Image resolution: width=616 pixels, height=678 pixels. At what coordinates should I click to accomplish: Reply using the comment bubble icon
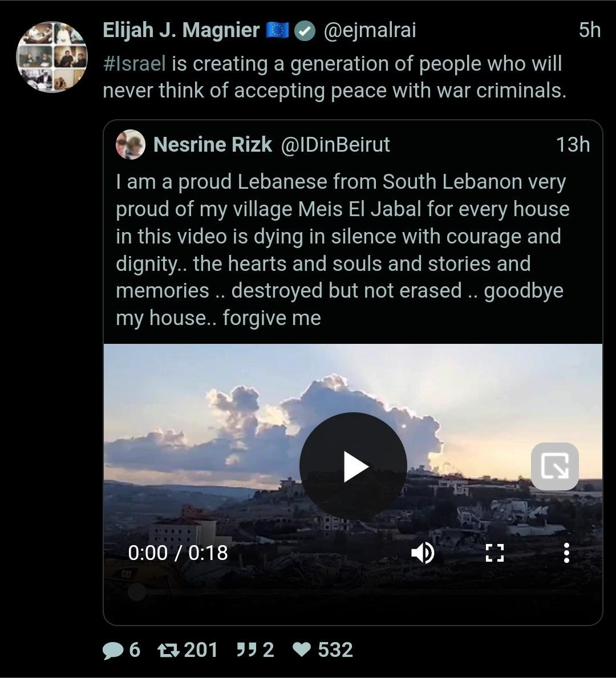pyautogui.click(x=112, y=650)
